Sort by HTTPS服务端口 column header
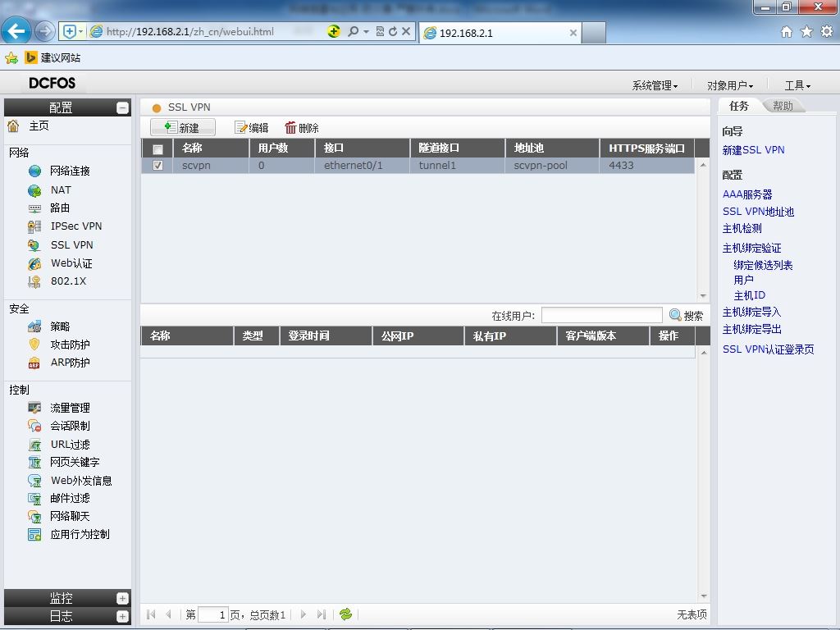This screenshot has width=840, height=630. point(646,148)
